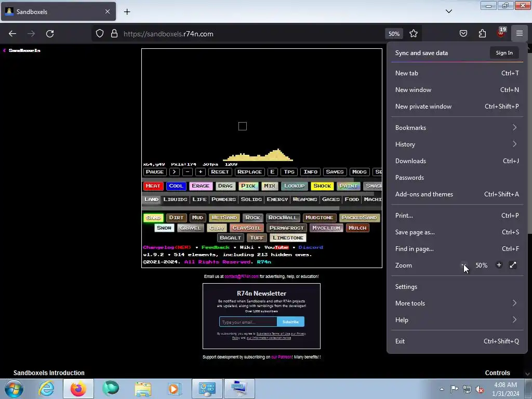Expand the Help submenu
The height and width of the screenshot is (399, 532).
[457, 320]
